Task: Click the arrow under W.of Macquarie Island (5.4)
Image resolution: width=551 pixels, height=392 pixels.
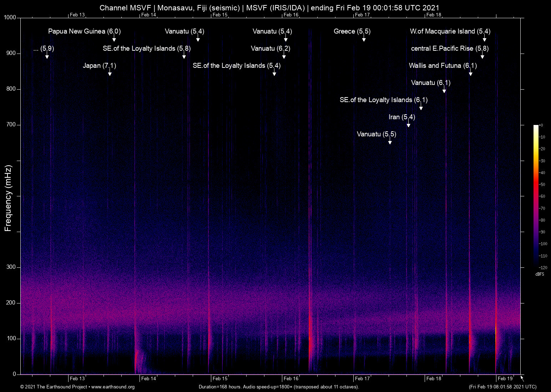Action: 485,39
